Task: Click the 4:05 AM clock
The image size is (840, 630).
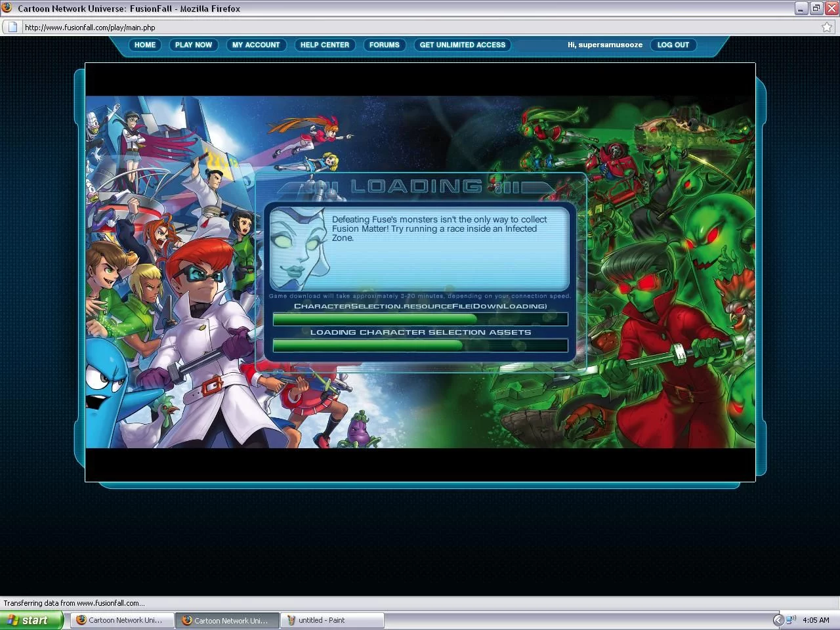Action: point(816,620)
